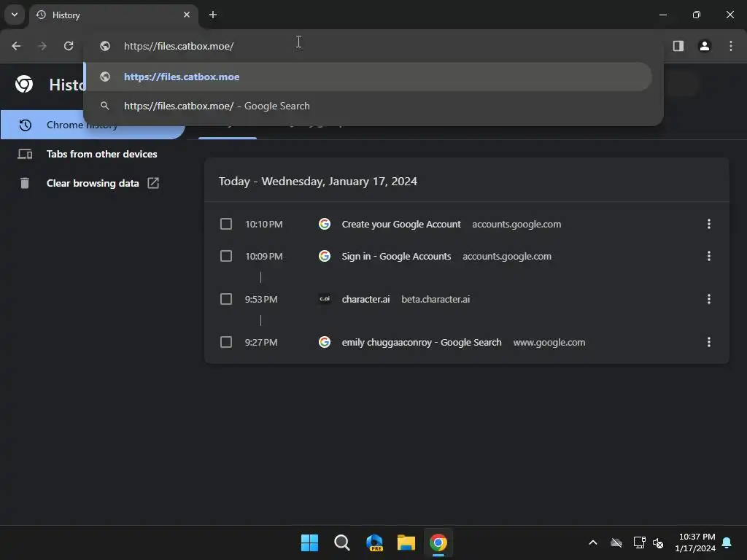Viewport: 747px width, 560px height.
Task: Open the tab search dropdown arrow
Action: 15,15
